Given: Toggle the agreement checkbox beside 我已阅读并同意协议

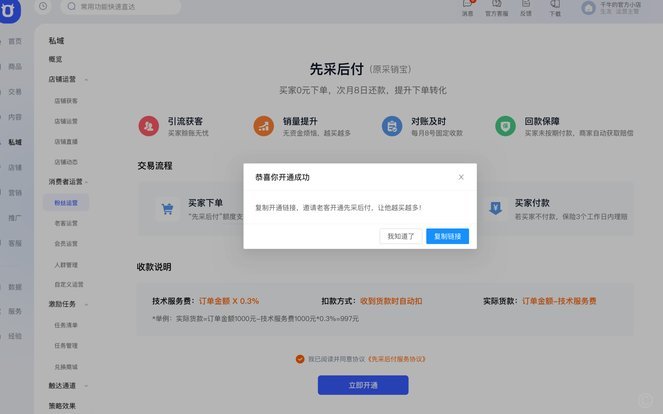Looking at the screenshot, I should coord(300,359).
